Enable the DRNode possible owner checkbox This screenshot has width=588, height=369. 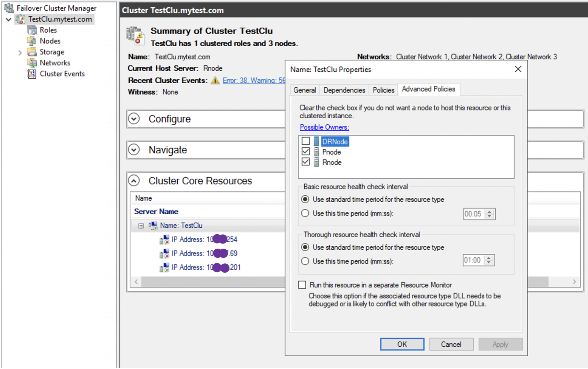(x=306, y=141)
